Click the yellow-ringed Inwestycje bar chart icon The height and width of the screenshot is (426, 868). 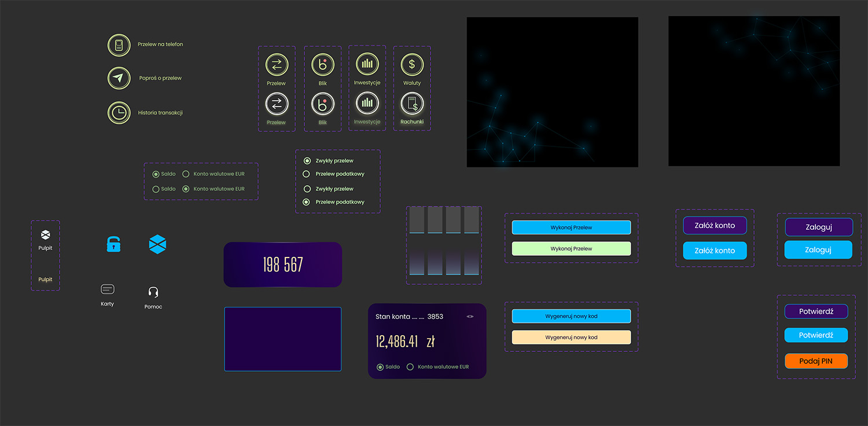367,64
